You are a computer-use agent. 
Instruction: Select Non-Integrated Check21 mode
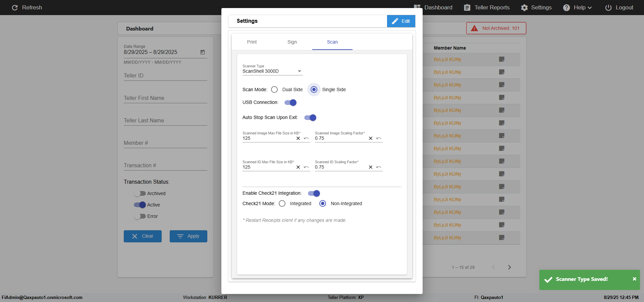point(323,203)
